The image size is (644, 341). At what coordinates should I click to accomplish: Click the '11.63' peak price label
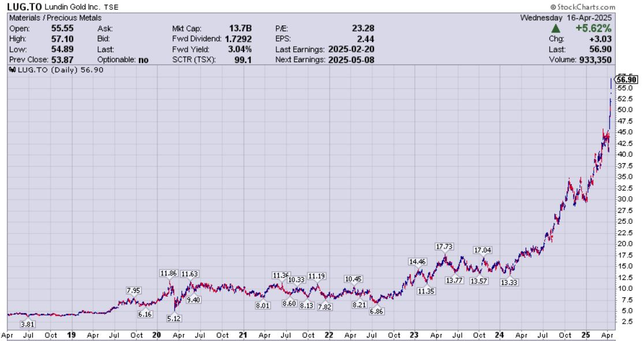click(190, 273)
